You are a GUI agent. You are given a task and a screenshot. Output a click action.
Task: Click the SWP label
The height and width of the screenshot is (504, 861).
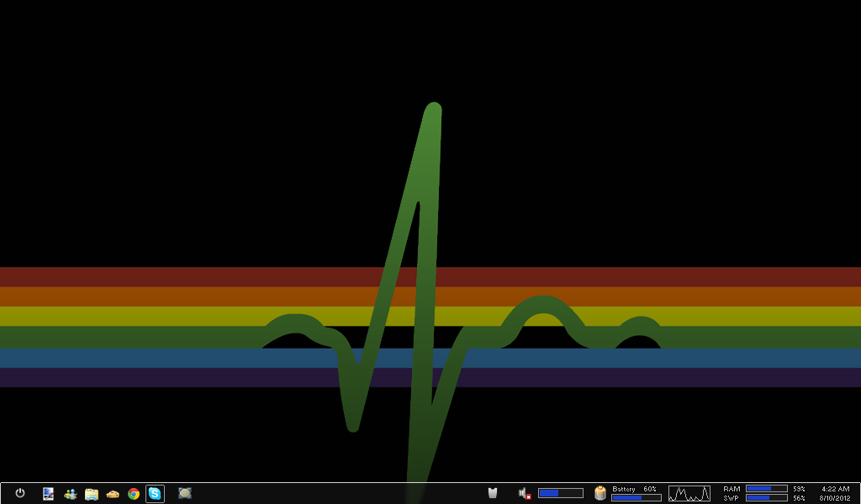(731, 498)
